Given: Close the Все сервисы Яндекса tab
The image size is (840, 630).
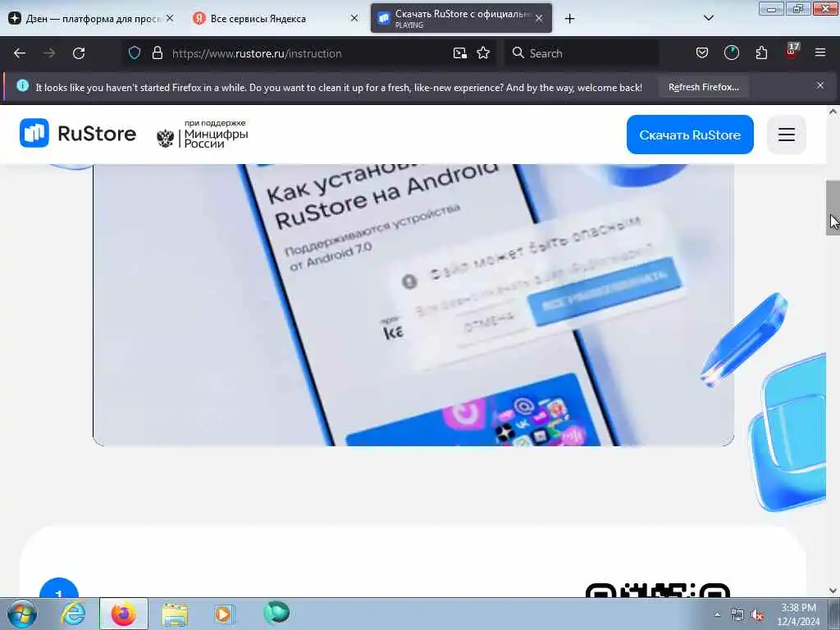Looking at the screenshot, I should coord(354,18).
